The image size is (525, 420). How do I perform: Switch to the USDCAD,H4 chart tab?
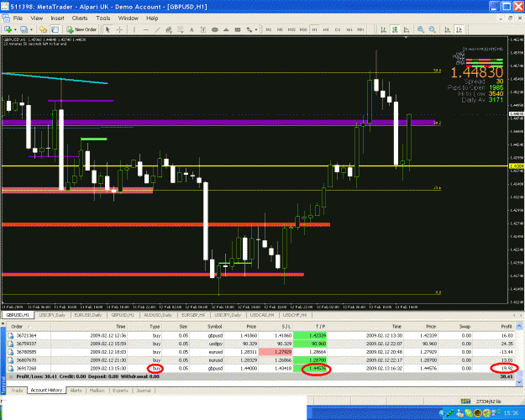[262, 315]
